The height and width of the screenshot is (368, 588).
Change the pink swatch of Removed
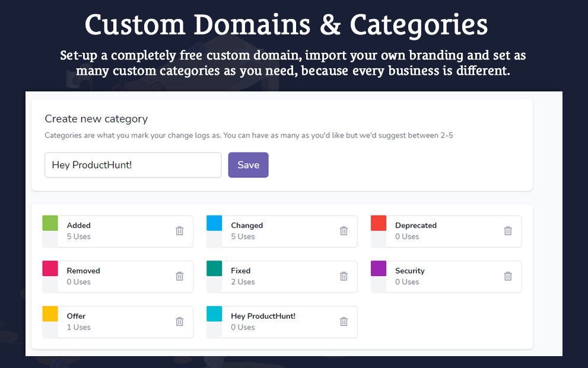[50, 268]
